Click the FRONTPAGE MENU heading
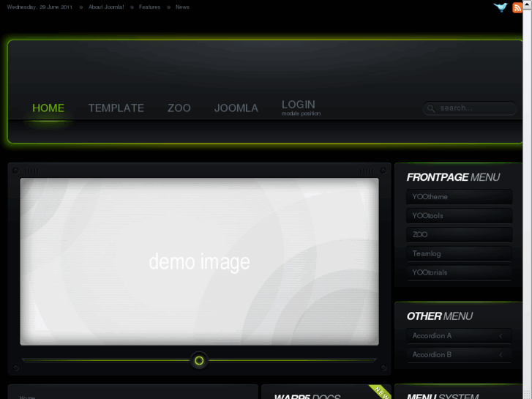The width and height of the screenshot is (532, 399). click(x=453, y=177)
